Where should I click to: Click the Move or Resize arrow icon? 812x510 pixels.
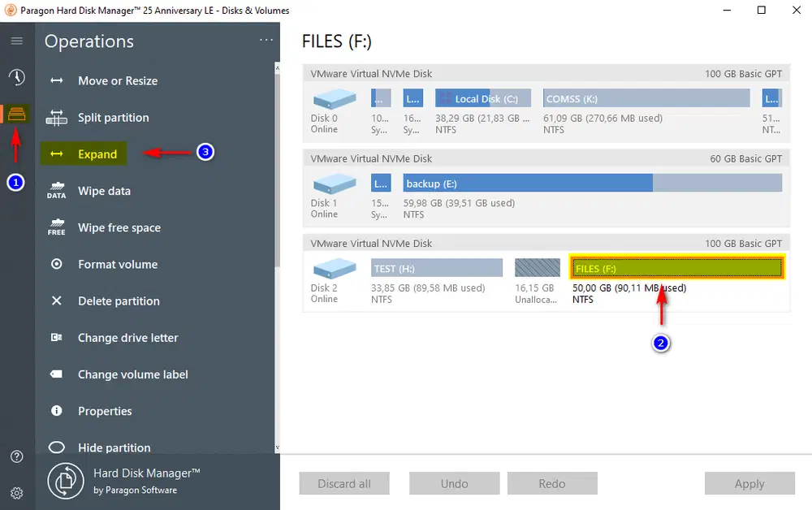coord(57,80)
